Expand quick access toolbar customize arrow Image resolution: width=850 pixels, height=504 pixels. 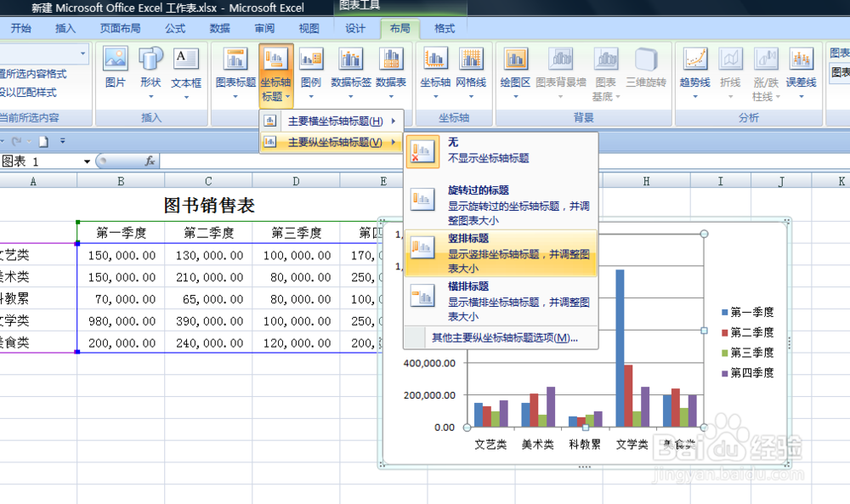(62, 141)
